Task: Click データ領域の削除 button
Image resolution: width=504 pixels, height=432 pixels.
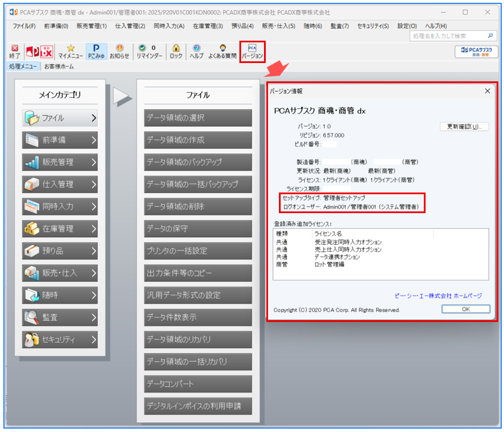Action: (198, 207)
